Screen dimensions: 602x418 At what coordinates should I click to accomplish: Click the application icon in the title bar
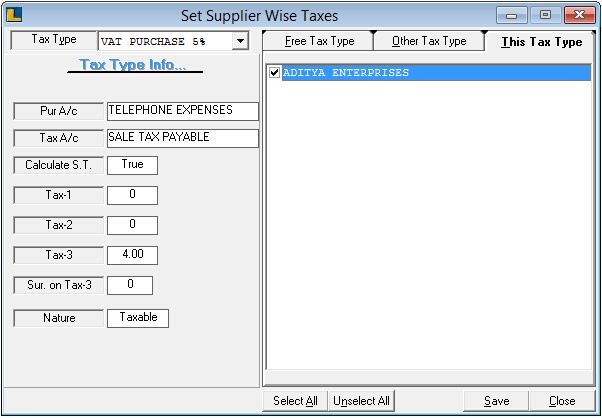(15, 15)
